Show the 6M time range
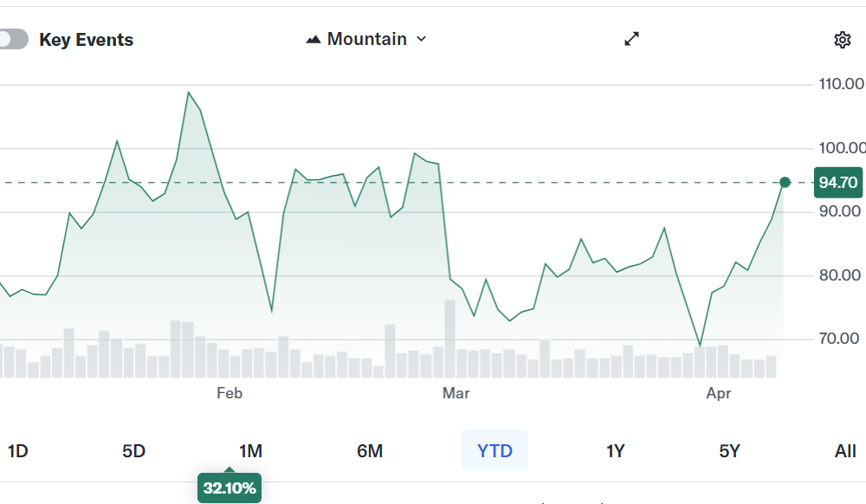This screenshot has width=866, height=504. click(370, 451)
